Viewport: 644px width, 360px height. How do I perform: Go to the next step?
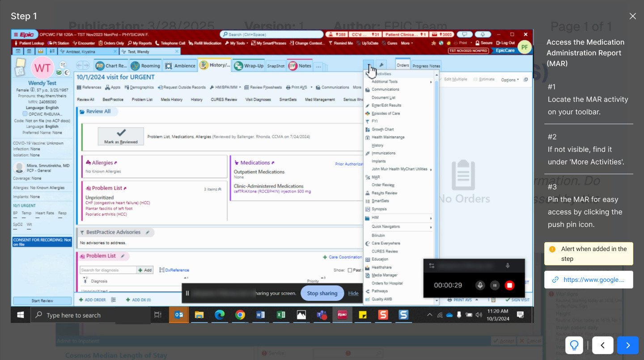coord(627,345)
